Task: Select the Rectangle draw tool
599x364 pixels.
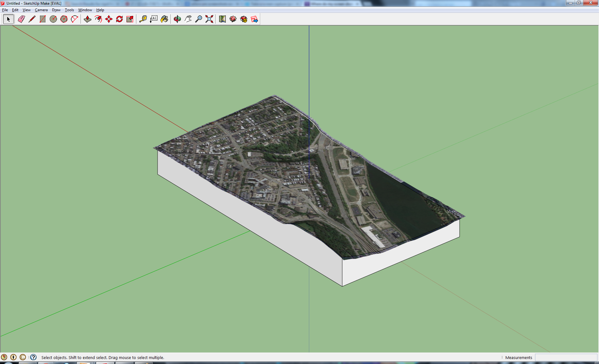Action: pyautogui.click(x=42, y=19)
